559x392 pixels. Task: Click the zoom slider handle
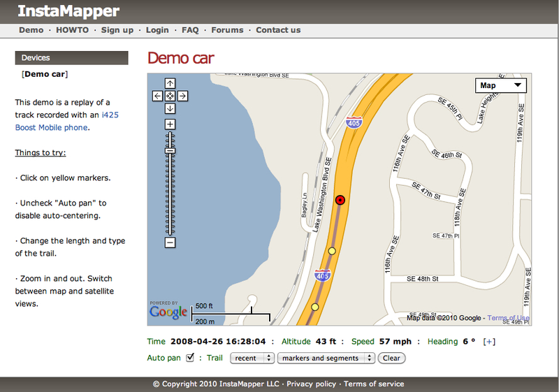[170, 151]
